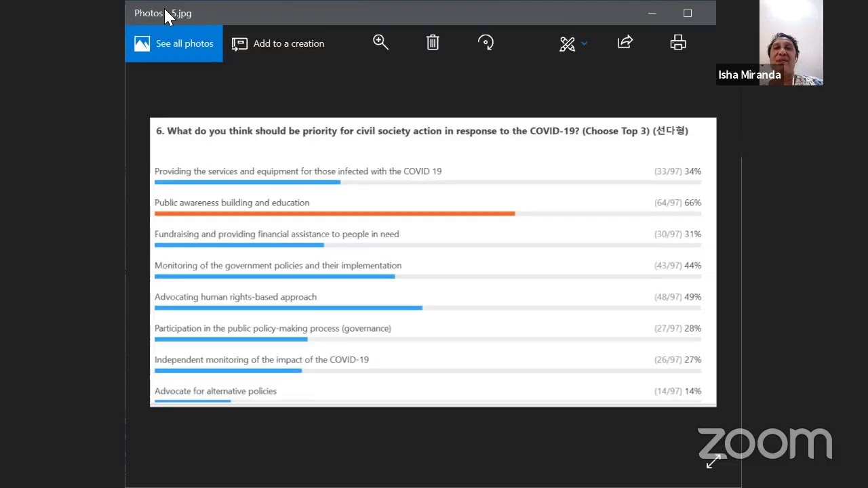Click the share icon

click(625, 43)
